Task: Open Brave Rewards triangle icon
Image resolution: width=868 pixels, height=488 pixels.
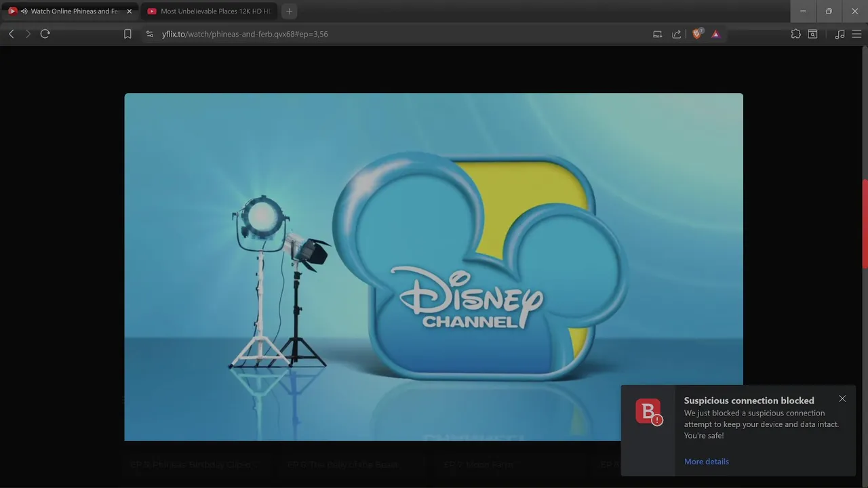Action: pyautogui.click(x=715, y=34)
